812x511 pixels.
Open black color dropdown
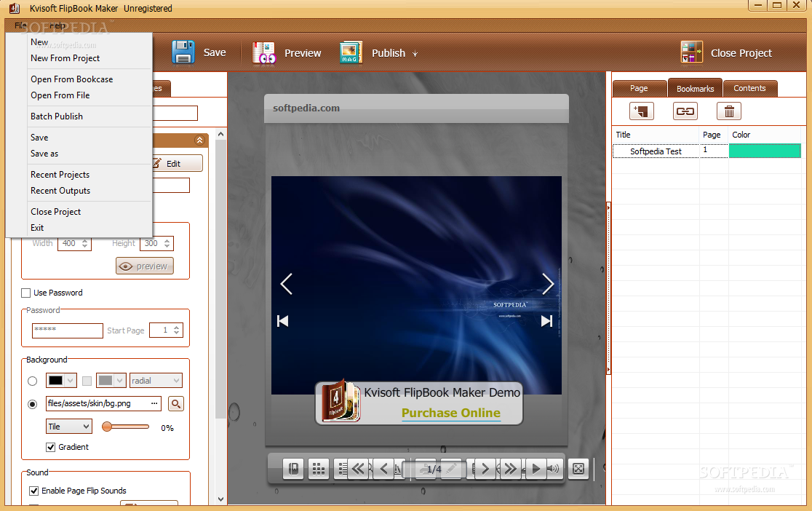click(71, 381)
